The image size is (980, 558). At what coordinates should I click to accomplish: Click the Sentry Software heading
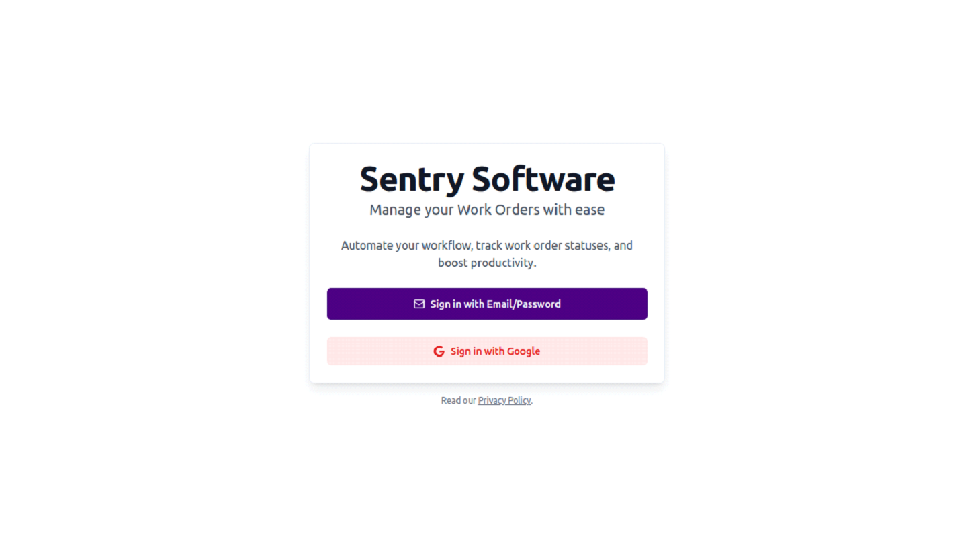click(487, 179)
